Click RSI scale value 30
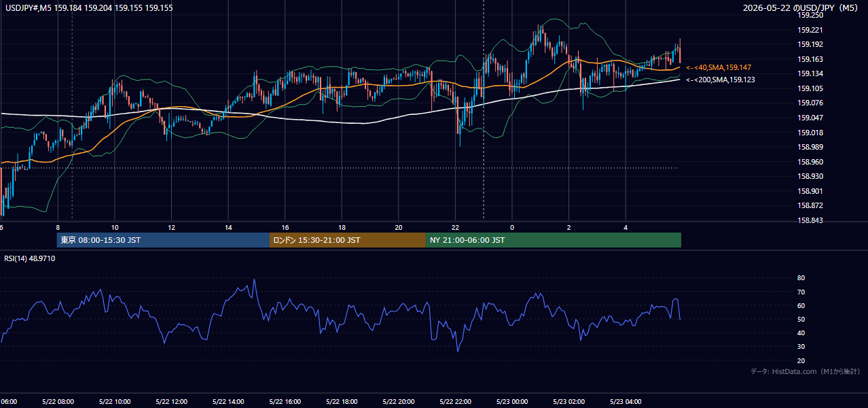Screen dimensions: 868x408 tap(801, 347)
